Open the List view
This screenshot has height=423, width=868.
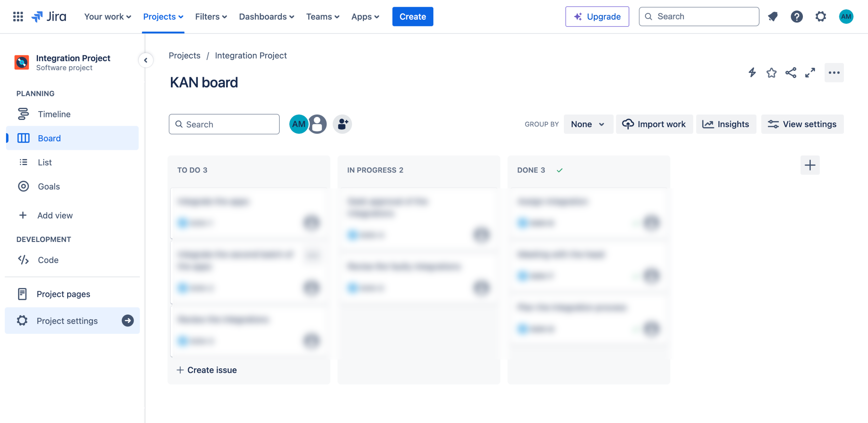point(45,162)
